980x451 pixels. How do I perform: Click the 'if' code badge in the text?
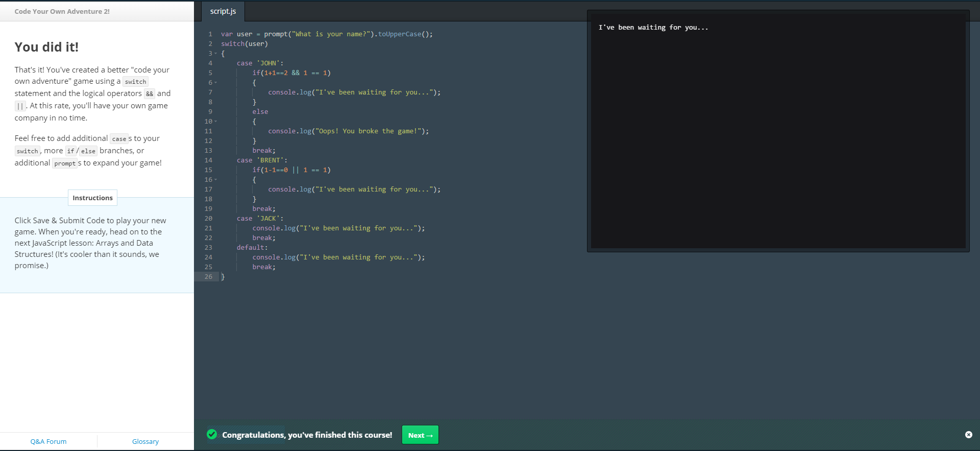pos(70,151)
